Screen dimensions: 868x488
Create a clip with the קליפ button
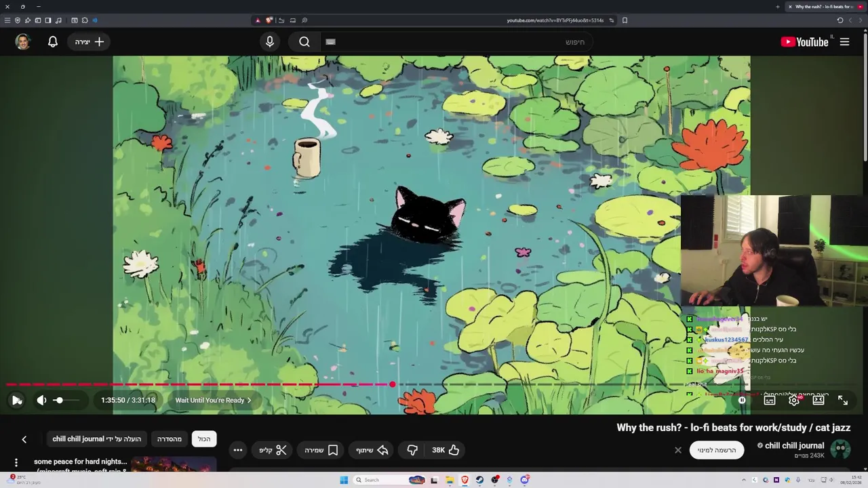pos(273,450)
